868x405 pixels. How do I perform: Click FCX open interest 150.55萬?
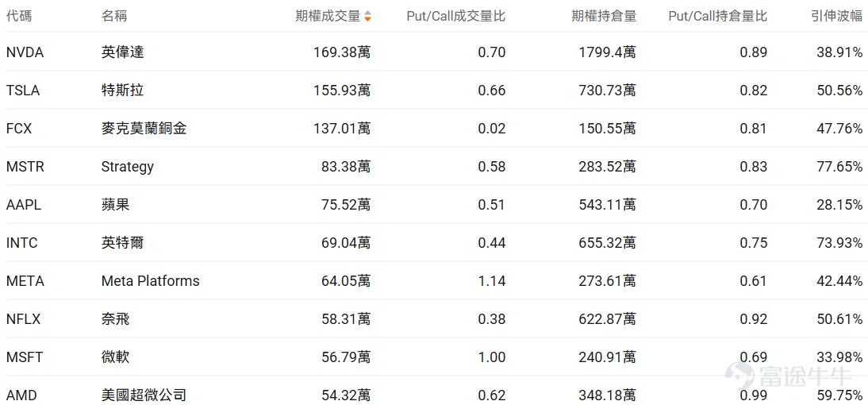click(x=608, y=129)
